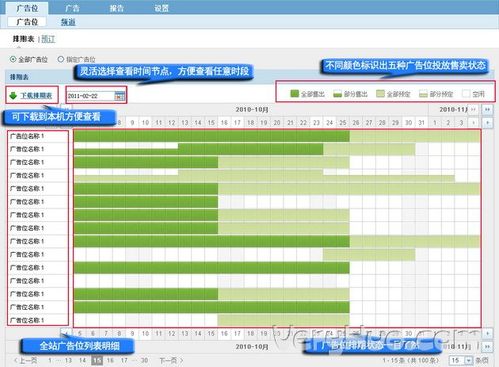
Task: Click the green download arrow icon
Action: coord(13,95)
